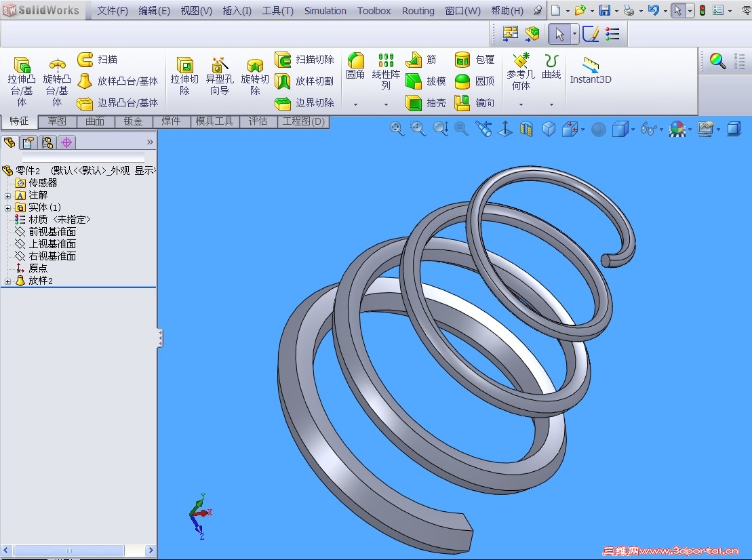Select the Mirror (镜向) feature
This screenshot has height=560, width=752.
pos(474,102)
